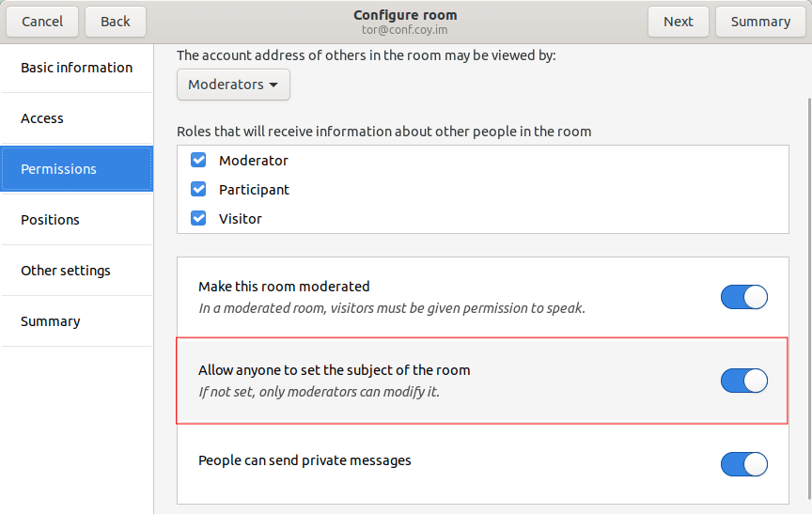Viewport: 812px width, 514px height.
Task: Uncheck the Participant role checkbox
Action: [198, 189]
